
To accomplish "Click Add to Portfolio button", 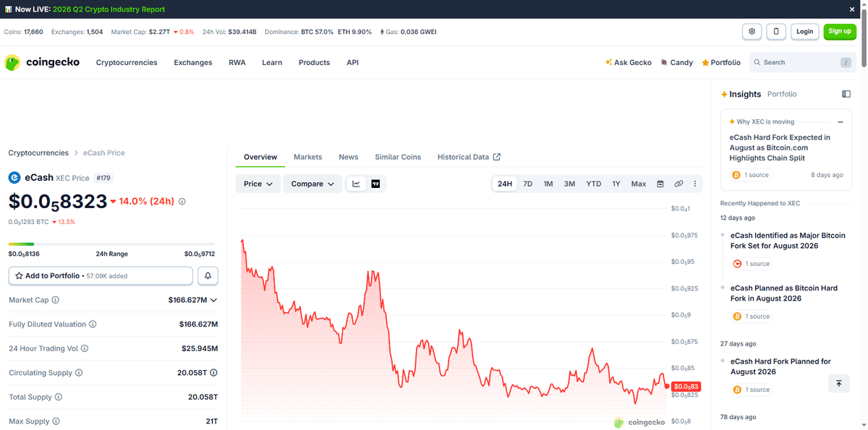I will pyautogui.click(x=101, y=276).
